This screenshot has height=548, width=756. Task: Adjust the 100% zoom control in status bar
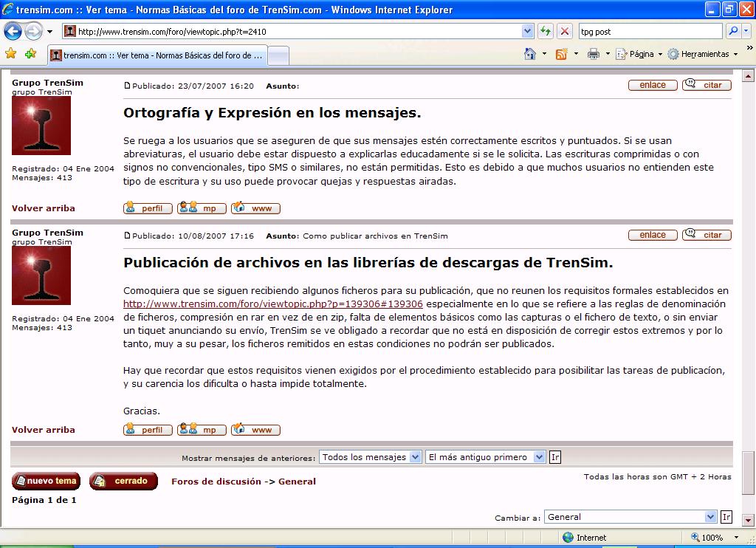pos(707,537)
